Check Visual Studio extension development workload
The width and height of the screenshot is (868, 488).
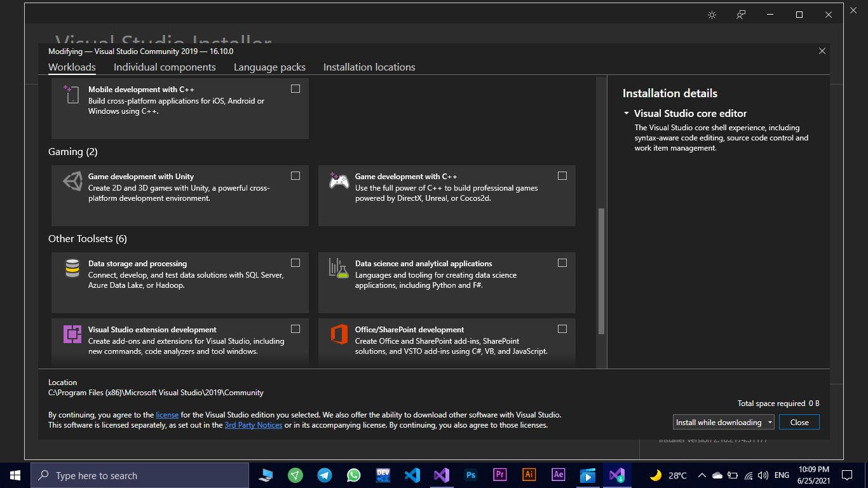[295, 329]
